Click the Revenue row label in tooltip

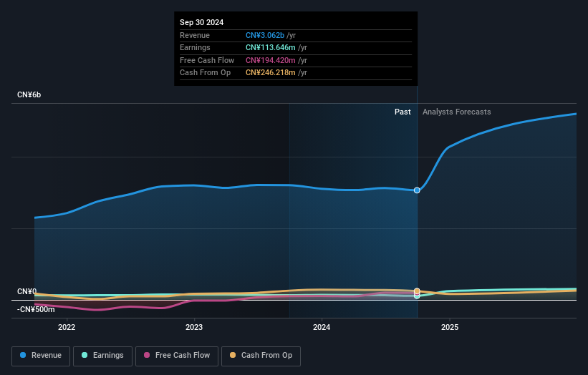195,35
